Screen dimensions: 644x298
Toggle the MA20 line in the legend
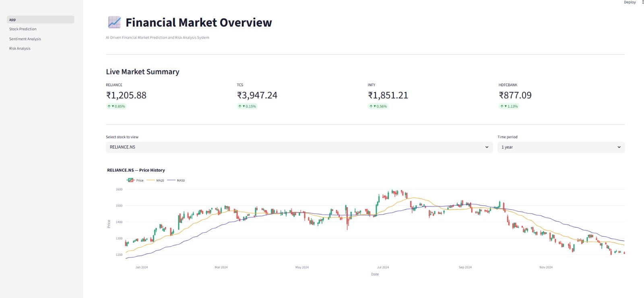155,180
